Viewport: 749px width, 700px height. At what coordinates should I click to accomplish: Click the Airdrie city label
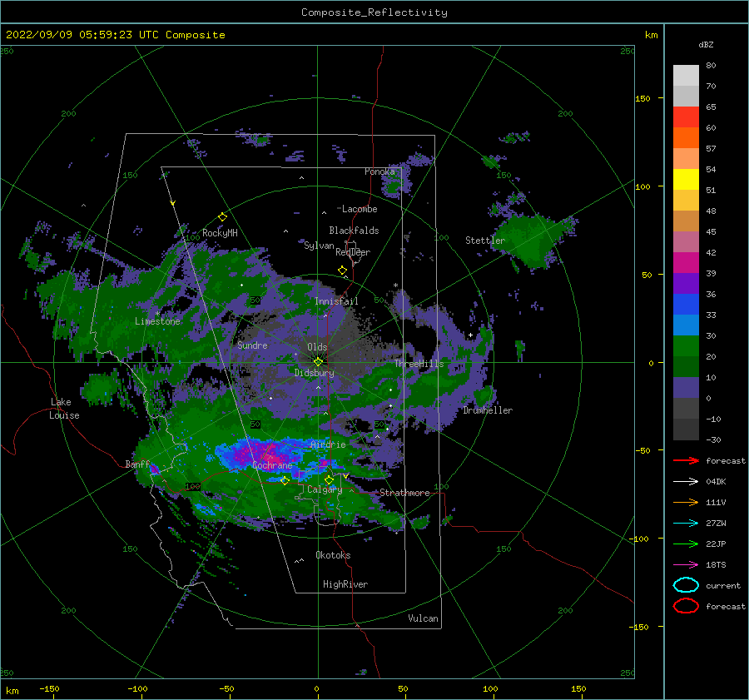[x=328, y=444]
